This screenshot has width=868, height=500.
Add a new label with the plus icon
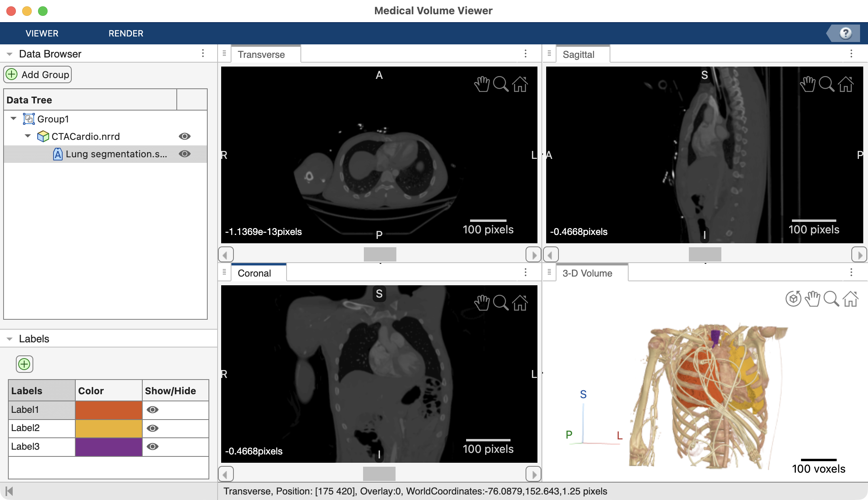click(x=24, y=364)
